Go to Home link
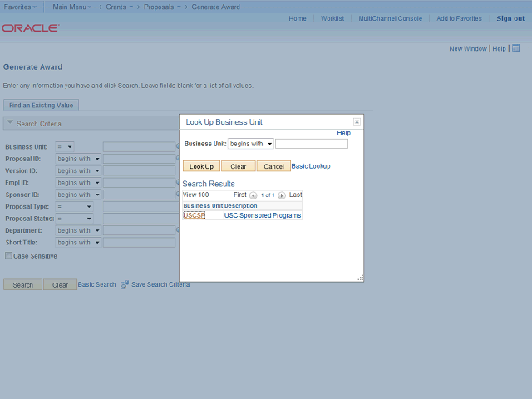This screenshot has height=399, width=532. (x=298, y=18)
